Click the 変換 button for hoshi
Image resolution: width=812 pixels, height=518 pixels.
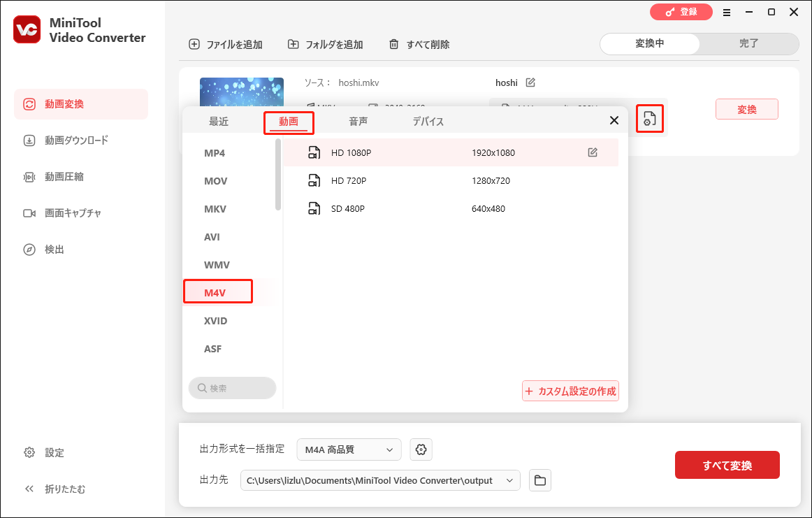point(747,109)
